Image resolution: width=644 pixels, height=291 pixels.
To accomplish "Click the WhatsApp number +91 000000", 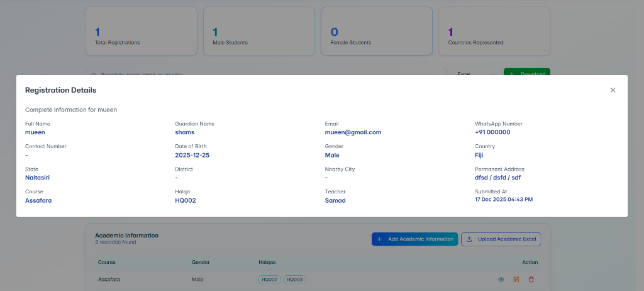I will 492,132.
